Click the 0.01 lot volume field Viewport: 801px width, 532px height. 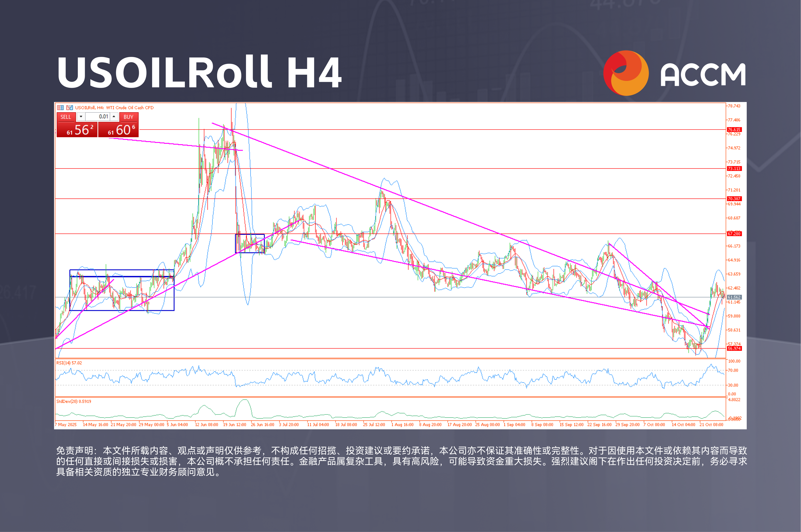97,117
